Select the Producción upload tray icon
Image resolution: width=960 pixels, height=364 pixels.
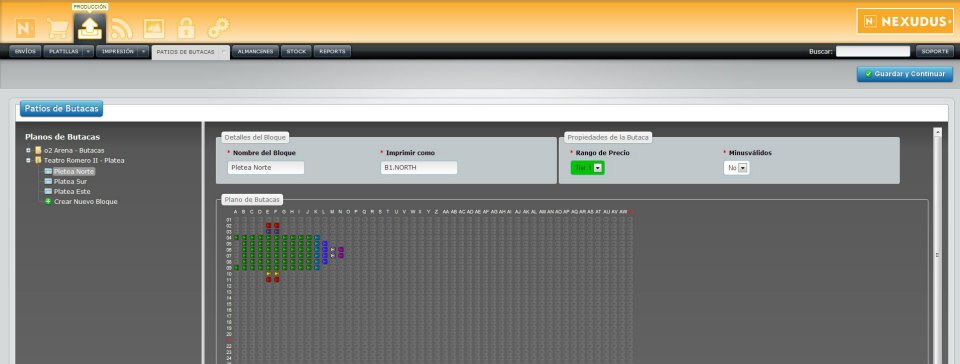pos(89,28)
